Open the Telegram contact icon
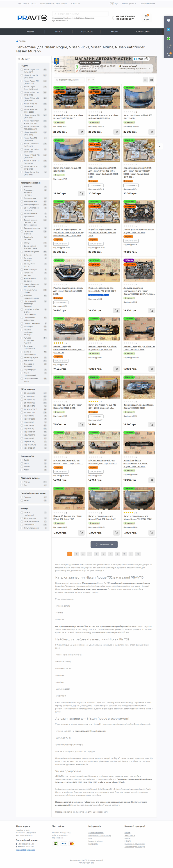This screenshot has height=868, width=173. tap(169, 29)
